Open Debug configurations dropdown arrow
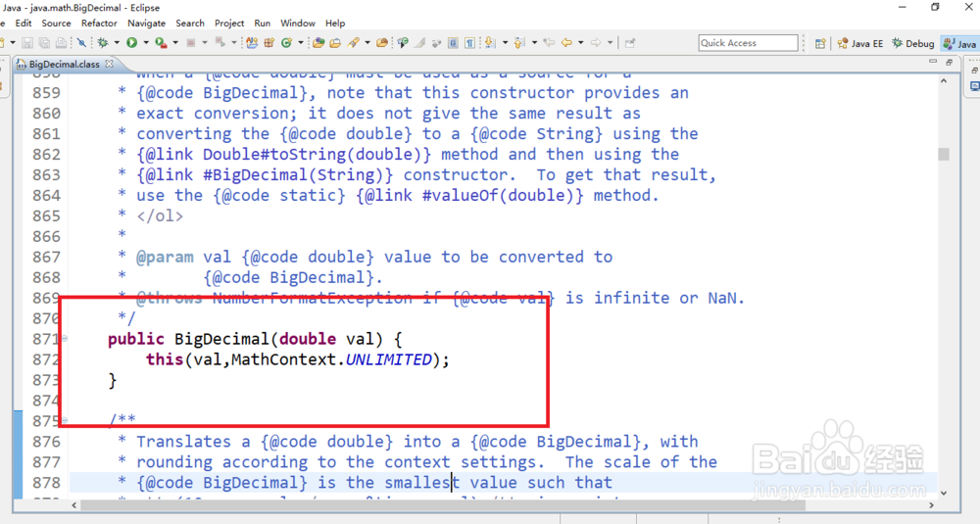 [117, 43]
